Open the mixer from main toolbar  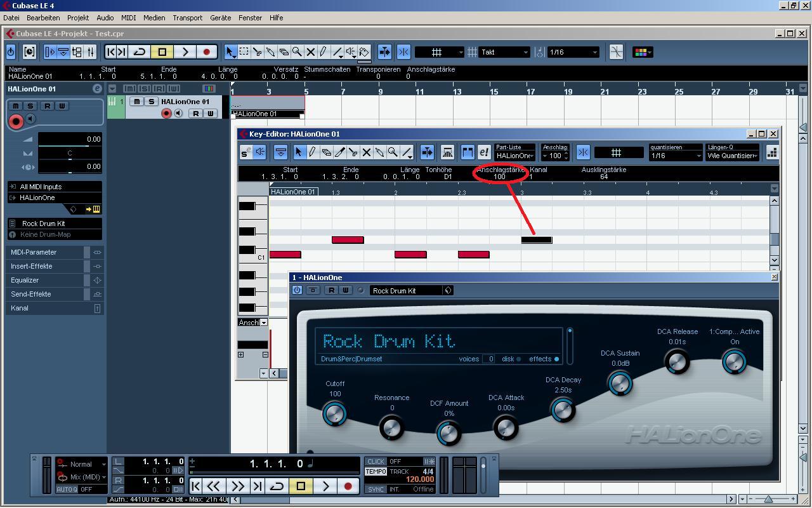(91, 52)
